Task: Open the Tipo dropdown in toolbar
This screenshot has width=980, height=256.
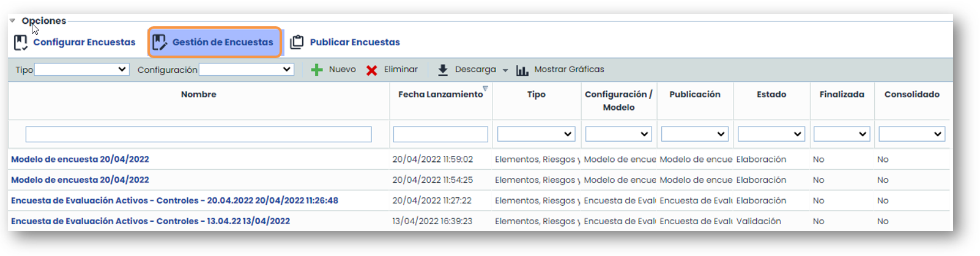Action: coord(81,70)
